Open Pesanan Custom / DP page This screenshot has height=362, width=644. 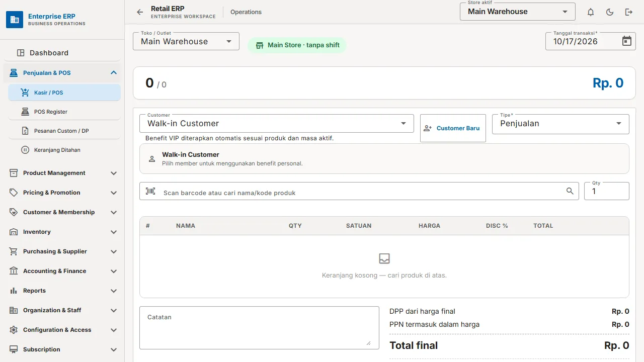click(64, 131)
